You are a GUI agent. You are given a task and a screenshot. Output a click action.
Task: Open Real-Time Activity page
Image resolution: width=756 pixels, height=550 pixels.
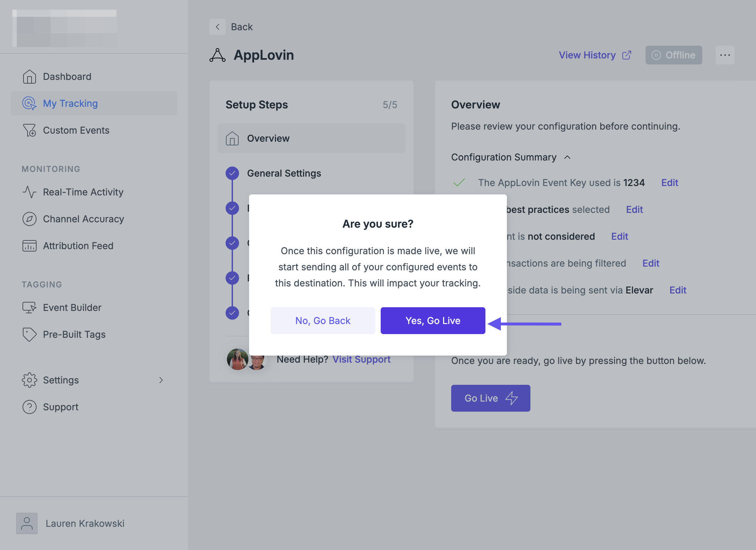[x=94, y=192]
